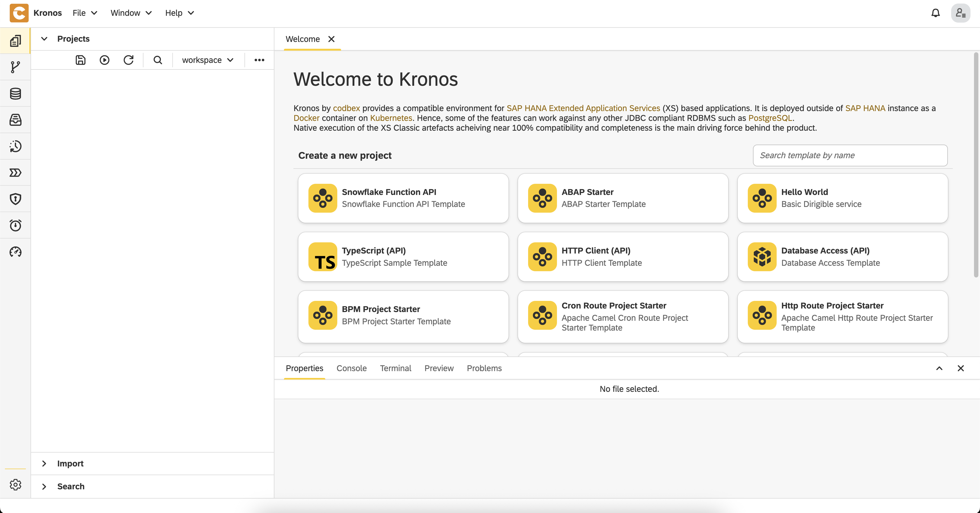Open the user account avatar menu
The width and height of the screenshot is (980, 513).
(x=961, y=13)
